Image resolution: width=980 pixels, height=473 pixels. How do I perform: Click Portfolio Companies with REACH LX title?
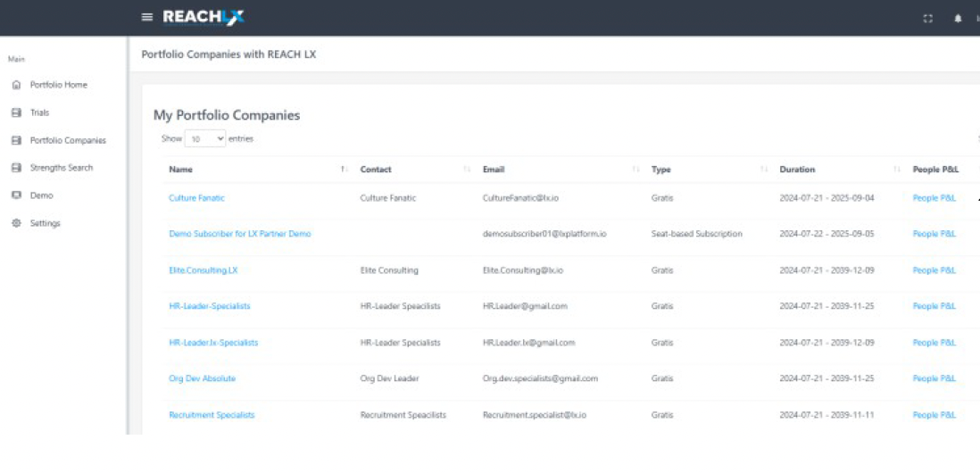(228, 54)
